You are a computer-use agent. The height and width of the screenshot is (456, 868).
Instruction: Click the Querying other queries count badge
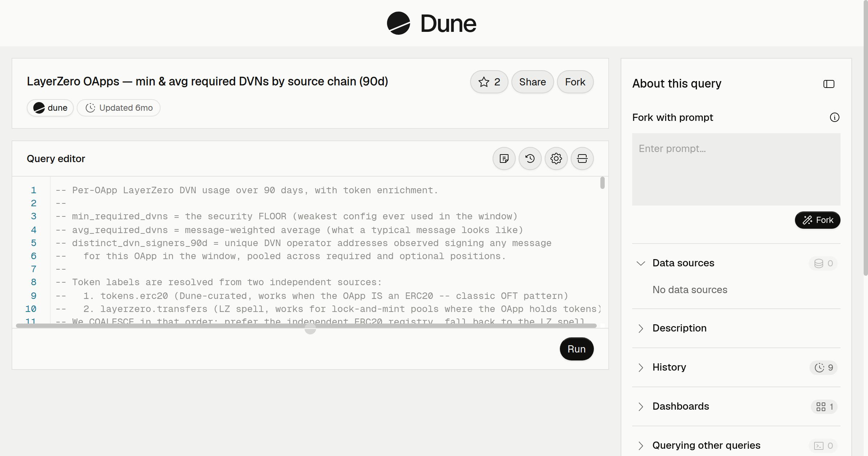824,446
